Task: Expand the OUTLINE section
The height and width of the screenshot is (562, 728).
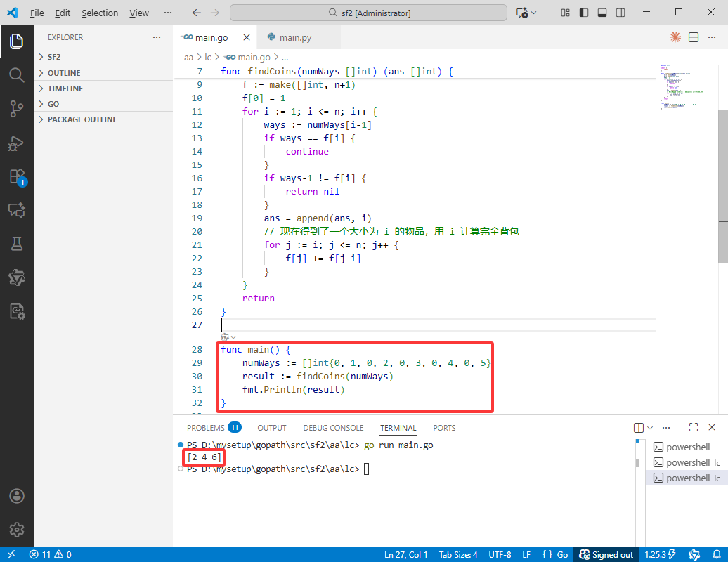Action: pos(103,73)
